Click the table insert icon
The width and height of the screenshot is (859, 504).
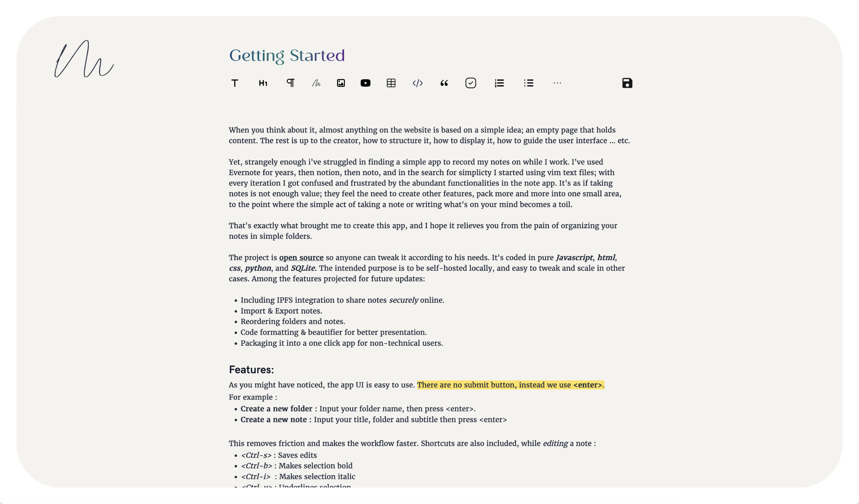coord(391,83)
